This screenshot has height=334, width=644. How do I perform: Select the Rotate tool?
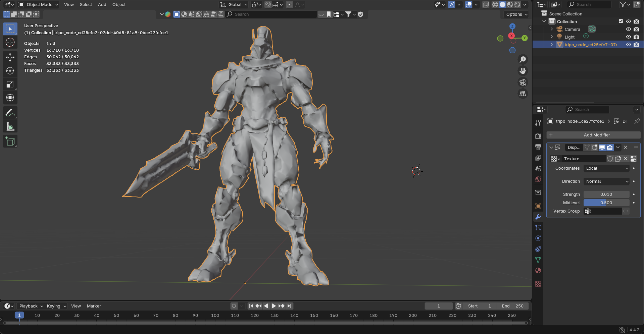pos(10,71)
